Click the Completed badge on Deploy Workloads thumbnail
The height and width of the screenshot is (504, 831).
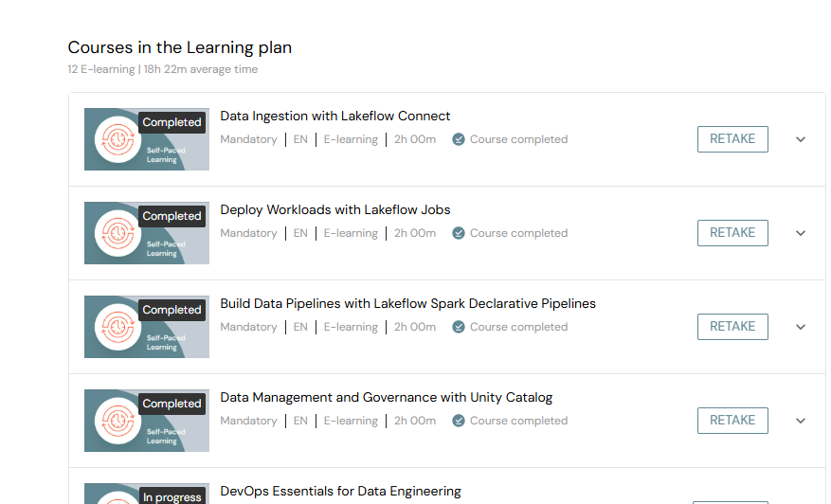coord(172,216)
